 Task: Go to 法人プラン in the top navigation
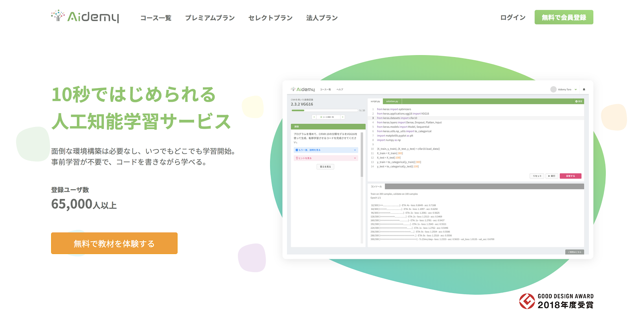322,18
